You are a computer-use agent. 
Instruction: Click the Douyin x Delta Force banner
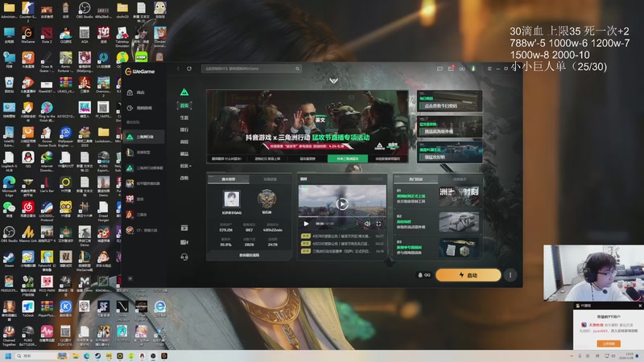point(308,122)
